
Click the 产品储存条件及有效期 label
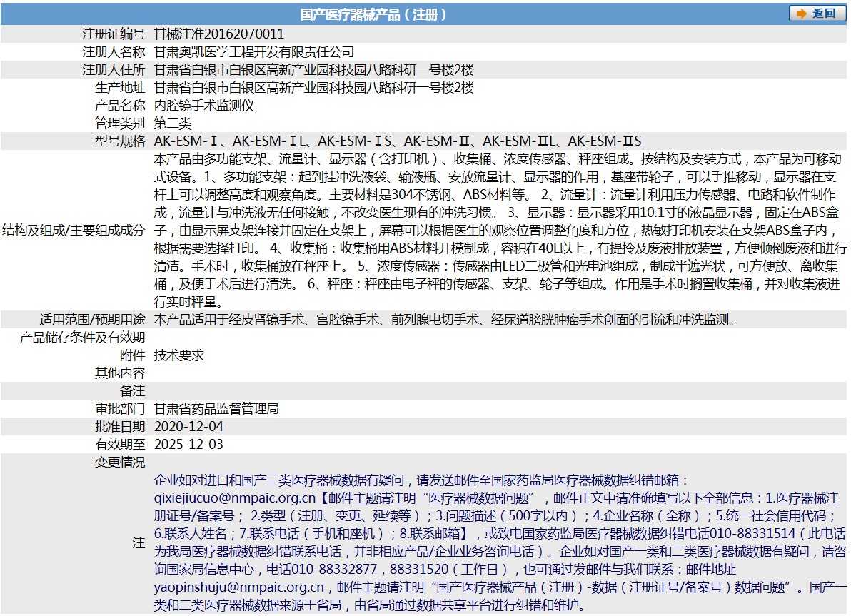pyautogui.click(x=83, y=338)
